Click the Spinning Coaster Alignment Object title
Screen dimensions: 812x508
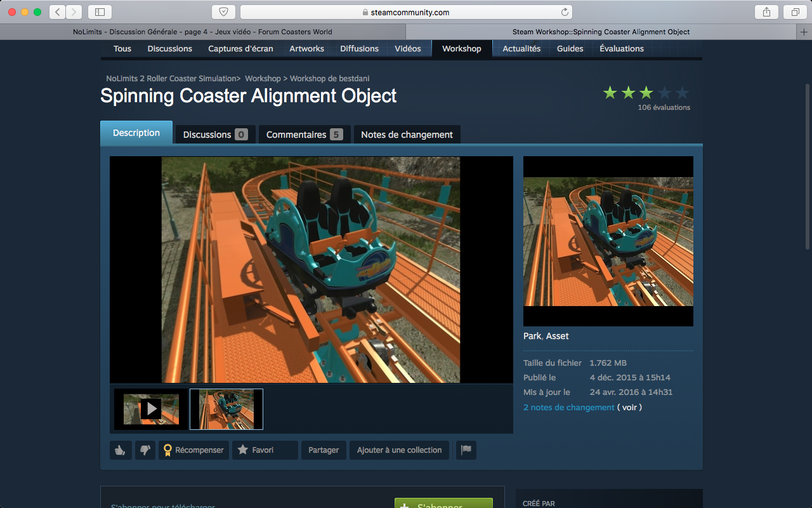click(249, 96)
